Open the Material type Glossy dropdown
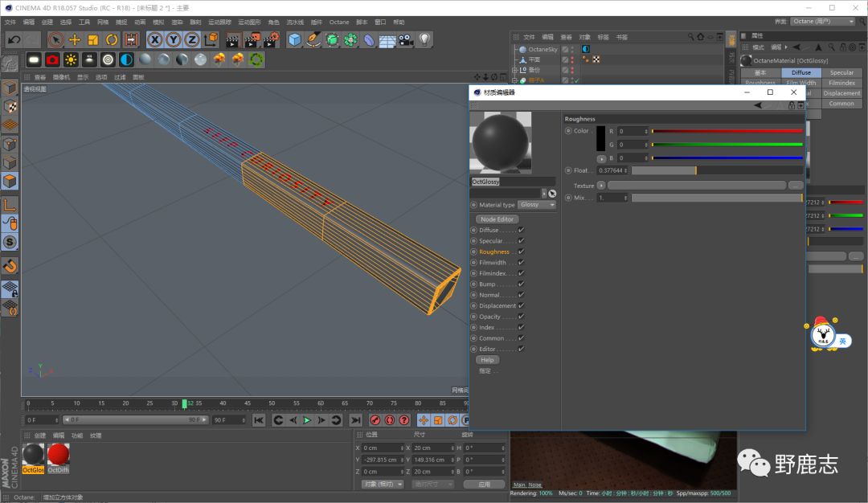868x503 pixels. [537, 205]
